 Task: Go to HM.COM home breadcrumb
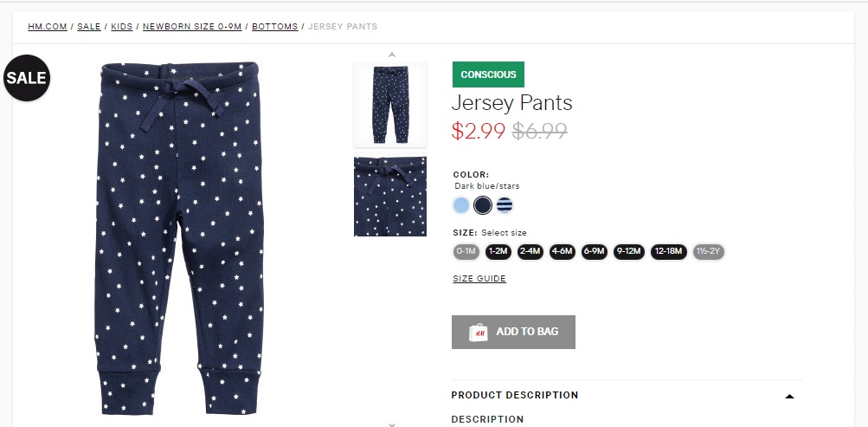point(48,27)
